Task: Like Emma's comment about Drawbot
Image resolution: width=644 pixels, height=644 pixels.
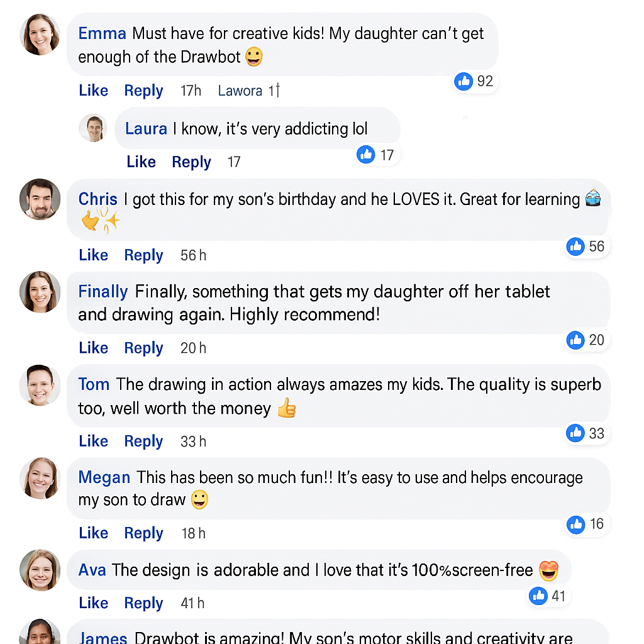Action: tap(94, 91)
